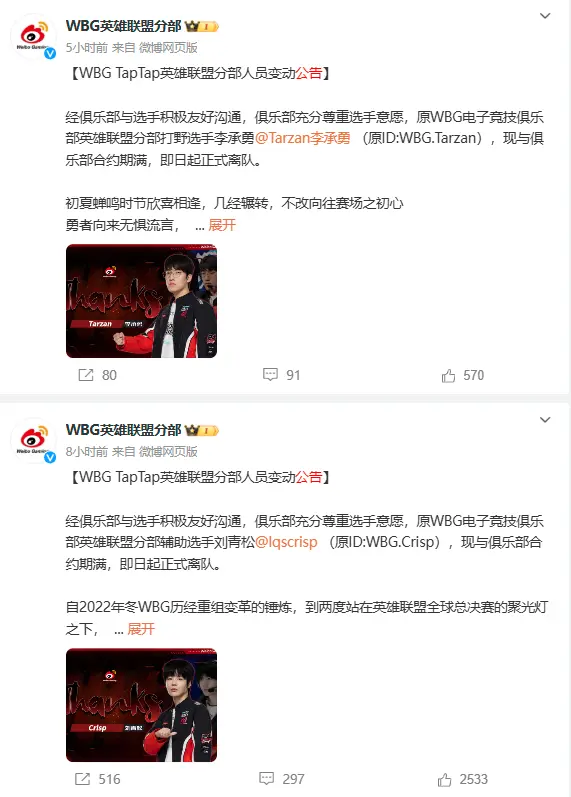Image resolution: width=571 pixels, height=797 pixels.
Task: Click the WBG英雄联盟分部 name on the second post
Action: [x=124, y=430]
